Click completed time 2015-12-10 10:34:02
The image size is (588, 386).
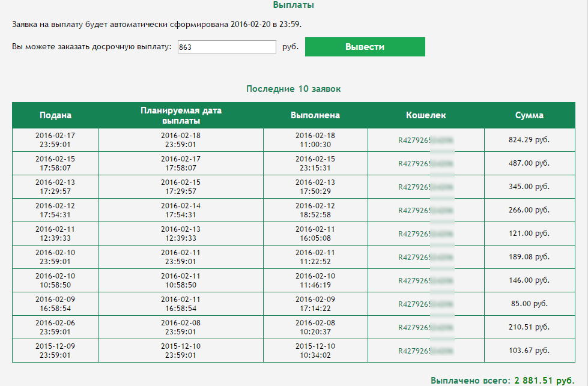pos(315,351)
